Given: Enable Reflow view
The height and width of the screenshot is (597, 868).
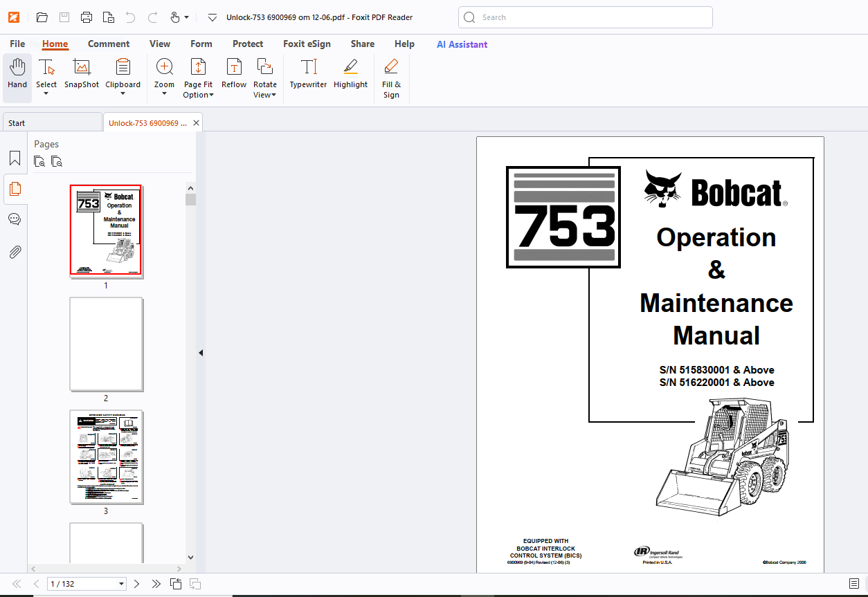Looking at the screenshot, I should pyautogui.click(x=234, y=74).
